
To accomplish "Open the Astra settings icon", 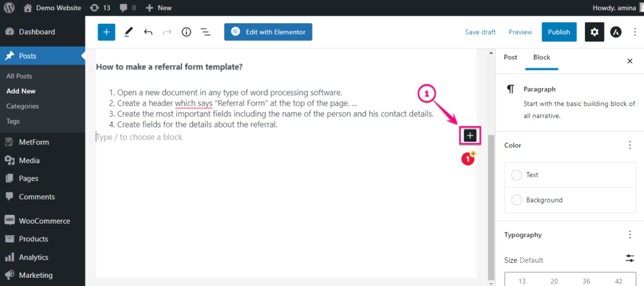I will click(x=615, y=32).
